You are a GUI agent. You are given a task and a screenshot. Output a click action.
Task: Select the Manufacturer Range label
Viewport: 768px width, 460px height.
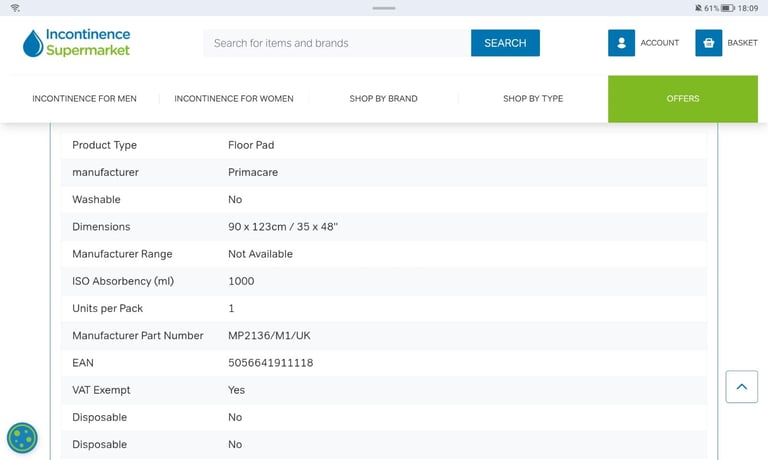coord(122,254)
